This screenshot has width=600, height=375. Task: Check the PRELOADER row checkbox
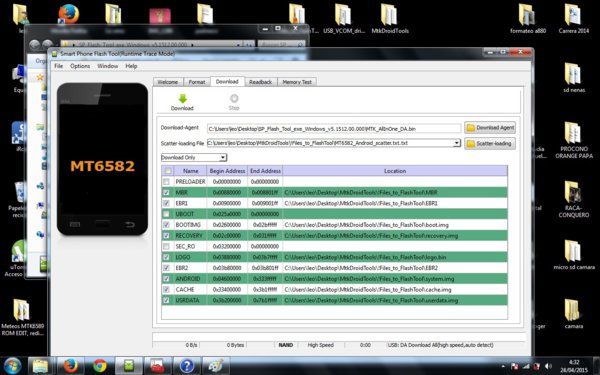(166, 182)
